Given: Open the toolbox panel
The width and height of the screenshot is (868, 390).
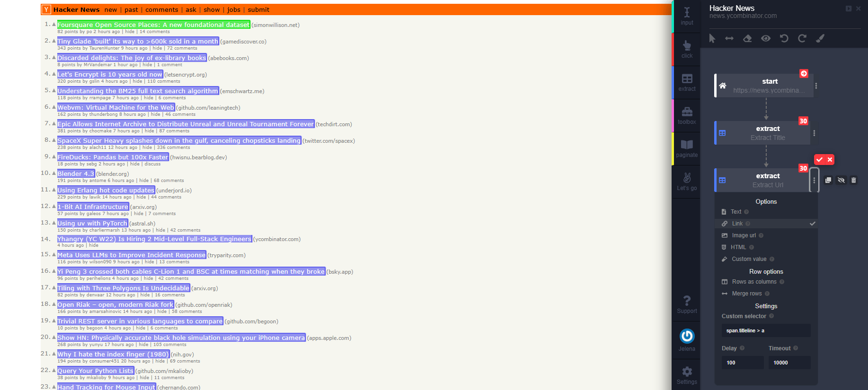Looking at the screenshot, I should [x=687, y=115].
